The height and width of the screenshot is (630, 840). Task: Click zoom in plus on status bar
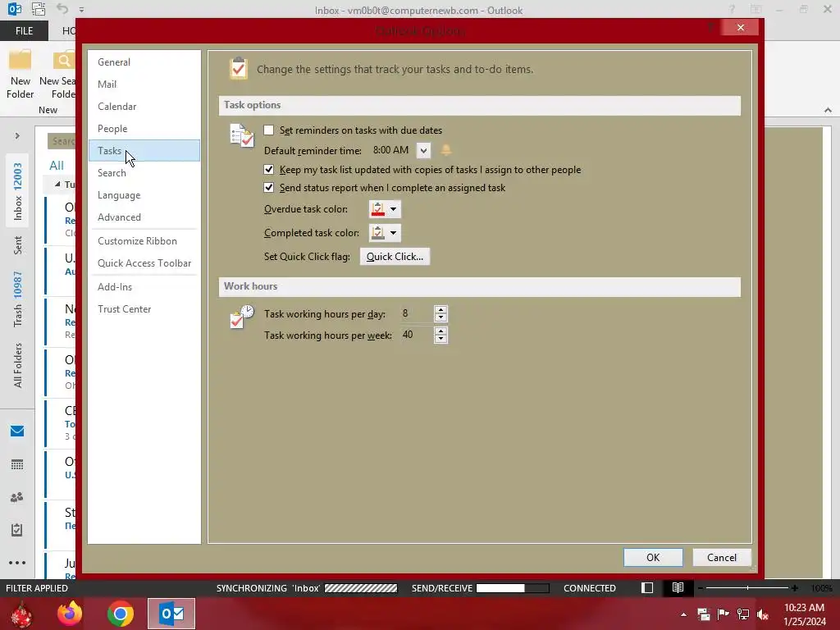[795, 588]
